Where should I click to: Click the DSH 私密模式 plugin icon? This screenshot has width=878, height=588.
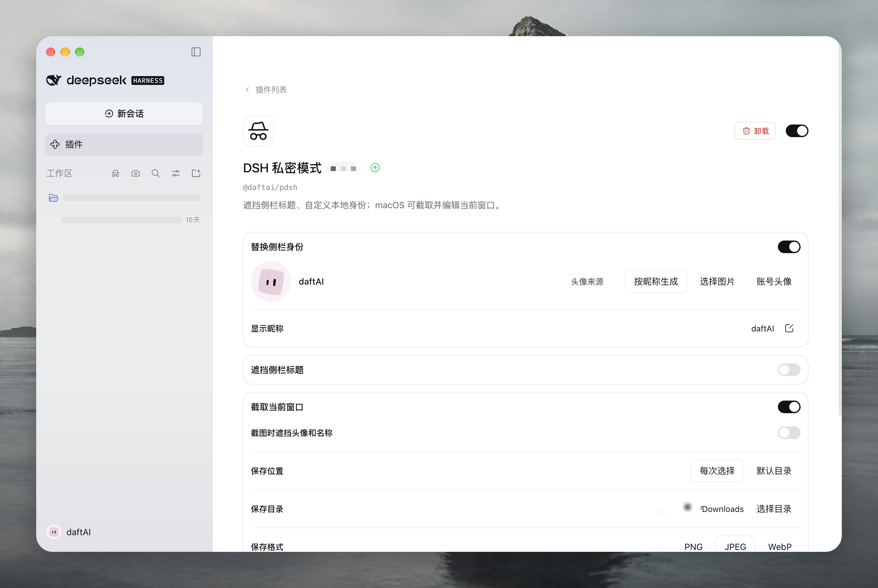point(258,131)
